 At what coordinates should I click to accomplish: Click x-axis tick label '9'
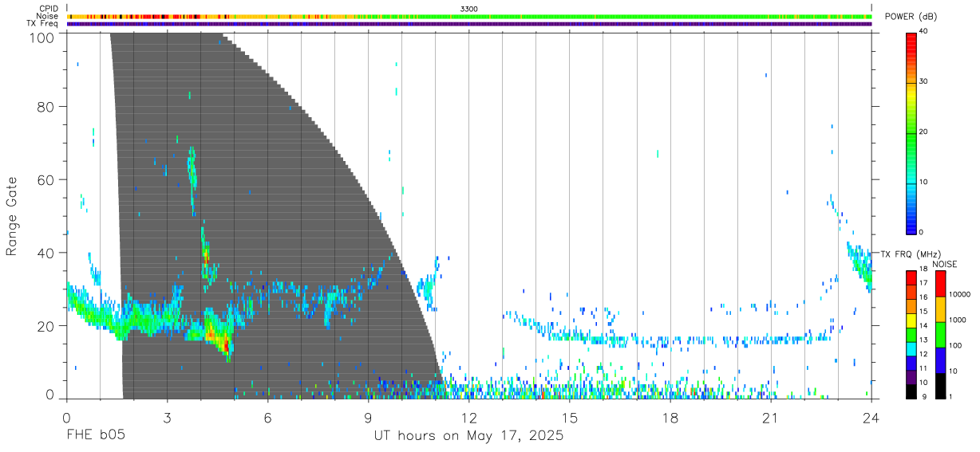[369, 417]
